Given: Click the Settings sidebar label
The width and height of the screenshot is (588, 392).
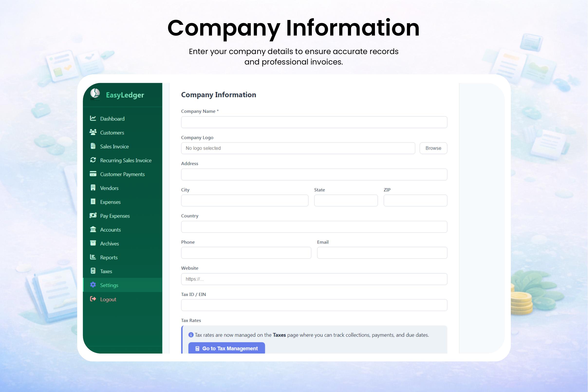Looking at the screenshot, I should point(109,285).
